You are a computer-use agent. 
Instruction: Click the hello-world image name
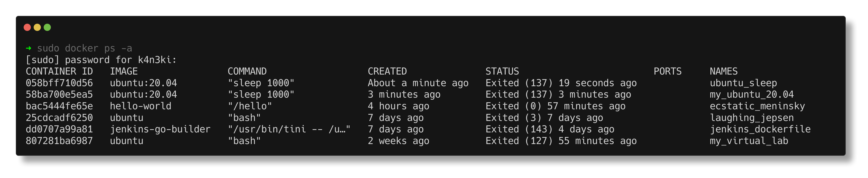point(141,106)
